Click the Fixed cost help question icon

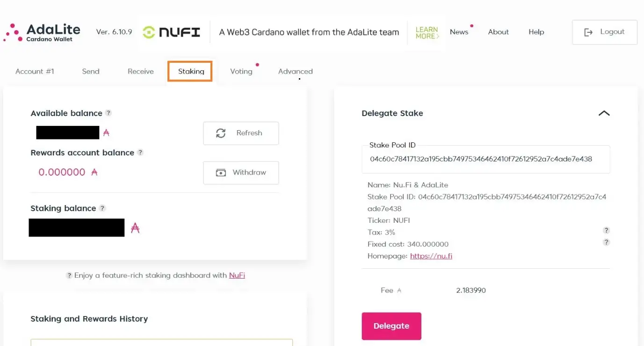tap(606, 242)
